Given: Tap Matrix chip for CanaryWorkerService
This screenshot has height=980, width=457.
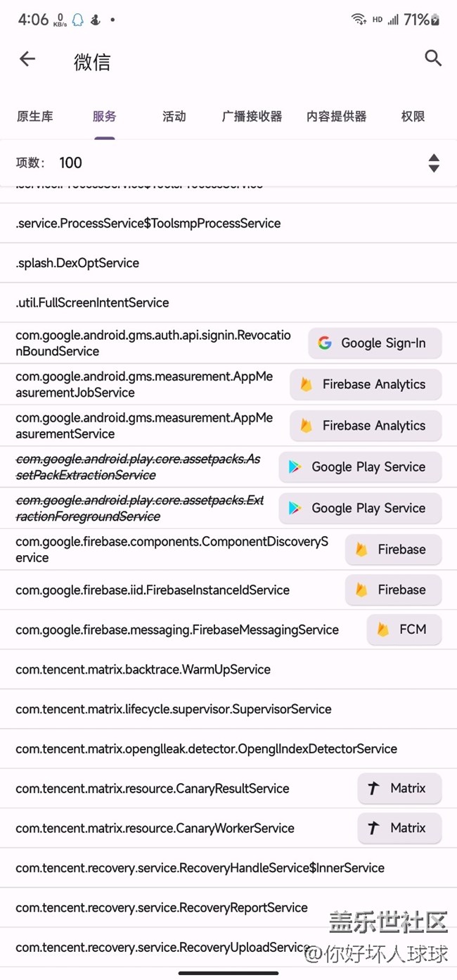Looking at the screenshot, I should coord(399,829).
